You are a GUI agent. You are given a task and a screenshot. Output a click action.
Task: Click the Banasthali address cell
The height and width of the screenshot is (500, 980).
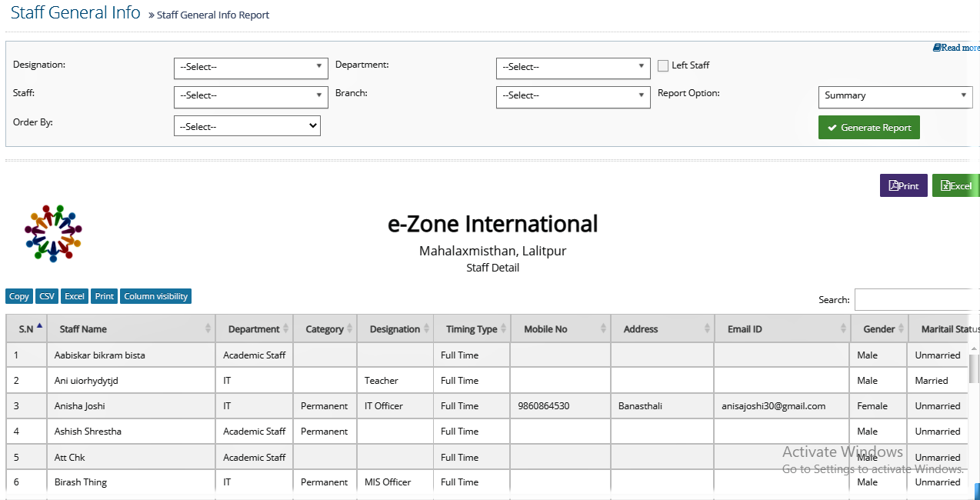(663, 406)
